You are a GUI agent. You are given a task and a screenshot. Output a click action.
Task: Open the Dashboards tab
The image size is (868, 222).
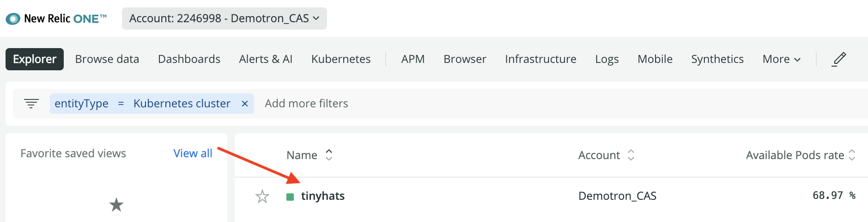point(189,59)
